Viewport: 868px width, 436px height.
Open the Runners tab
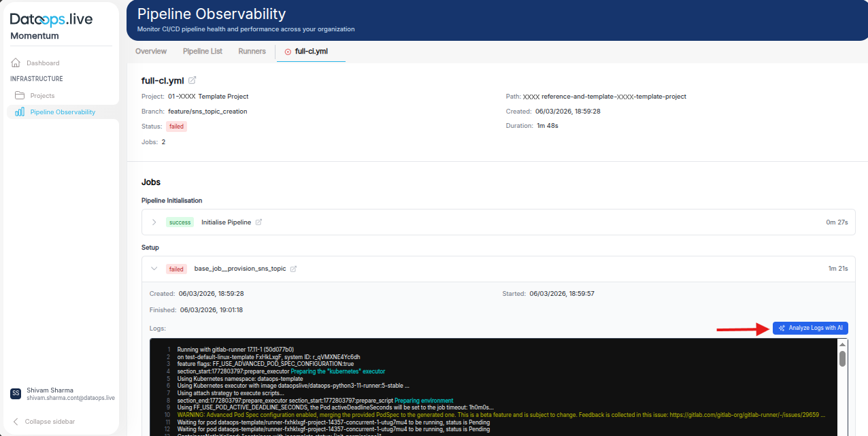pos(252,51)
